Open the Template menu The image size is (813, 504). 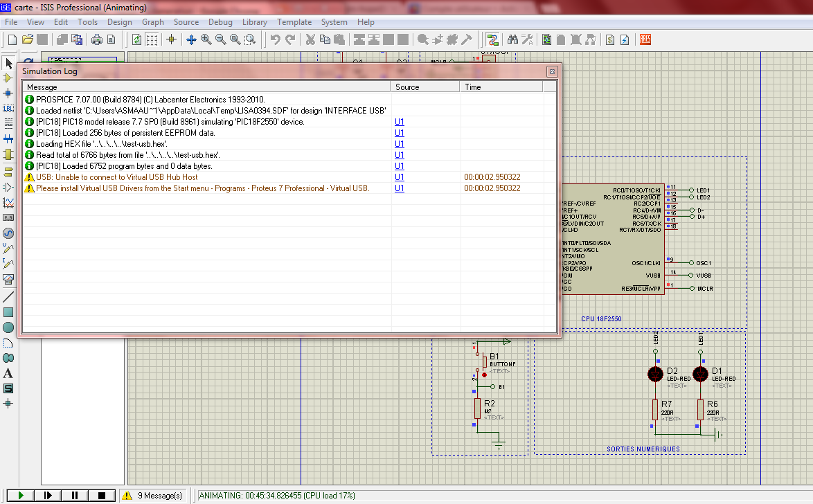point(294,22)
